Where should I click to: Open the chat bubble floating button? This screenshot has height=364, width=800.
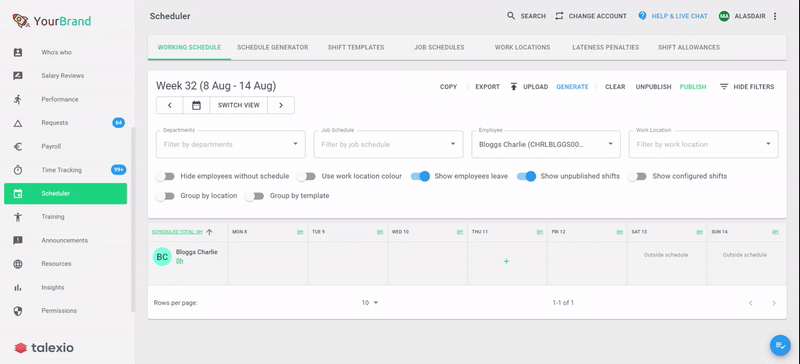tap(780, 346)
